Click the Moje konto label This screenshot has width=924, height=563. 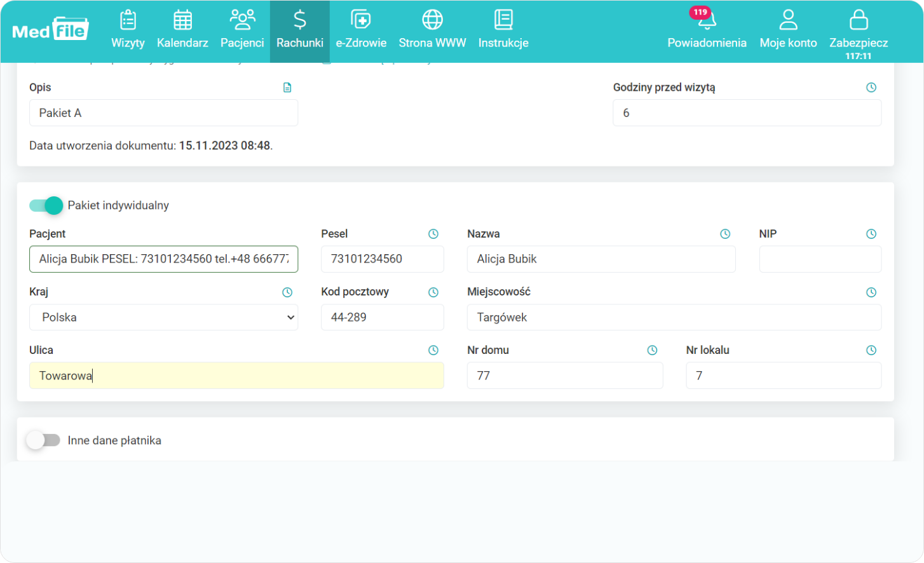point(788,43)
